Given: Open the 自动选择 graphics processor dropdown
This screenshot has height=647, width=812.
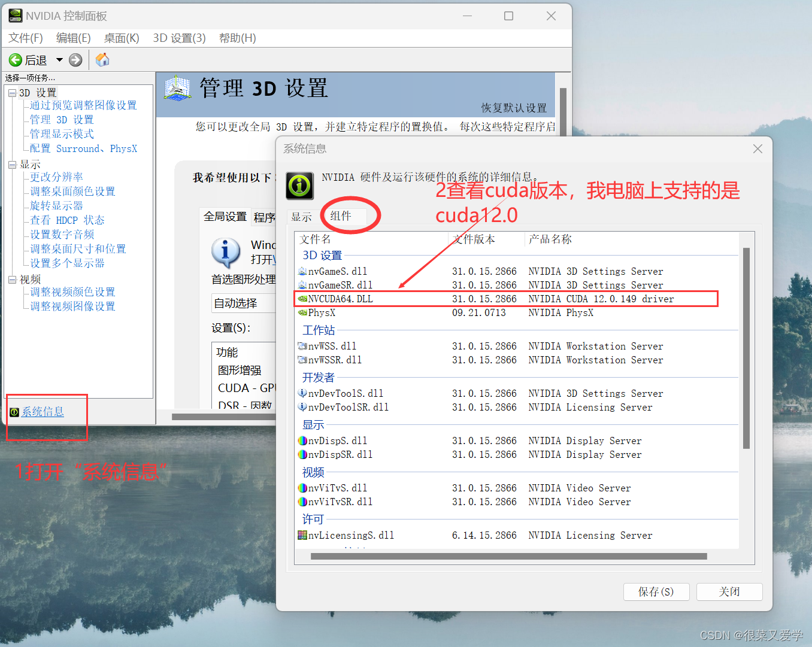Looking at the screenshot, I should pos(244,303).
